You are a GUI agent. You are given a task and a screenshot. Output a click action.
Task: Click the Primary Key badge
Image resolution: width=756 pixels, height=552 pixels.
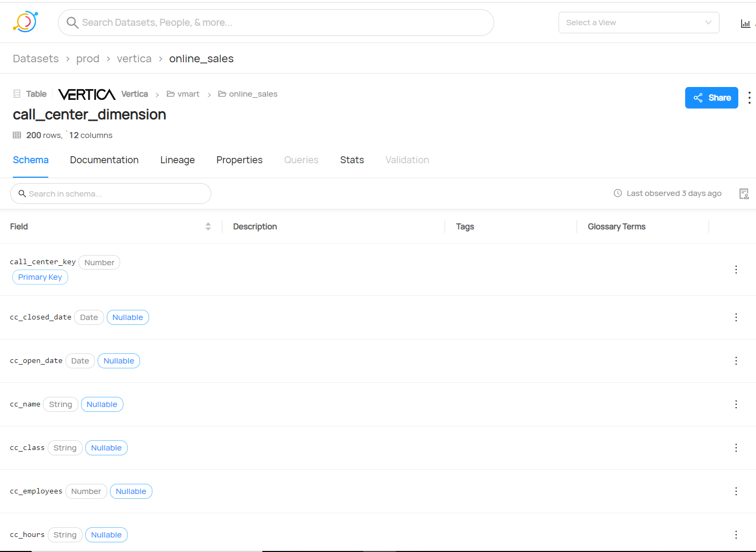(40, 277)
